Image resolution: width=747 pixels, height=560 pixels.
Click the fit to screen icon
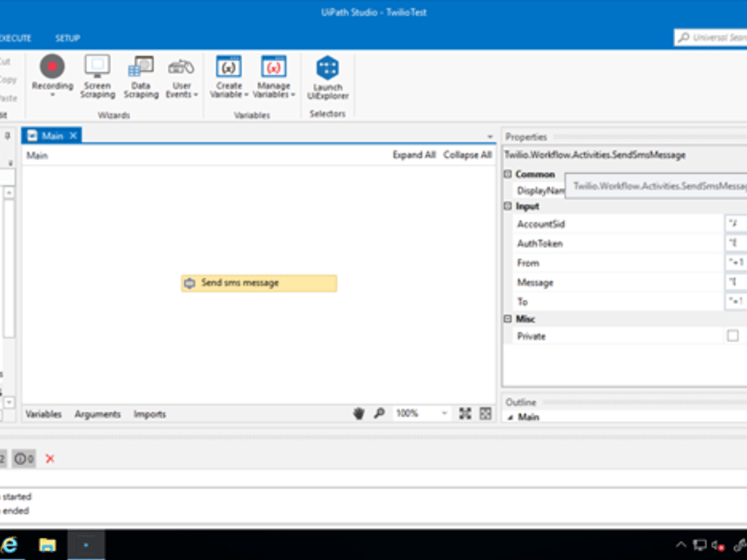point(465,414)
